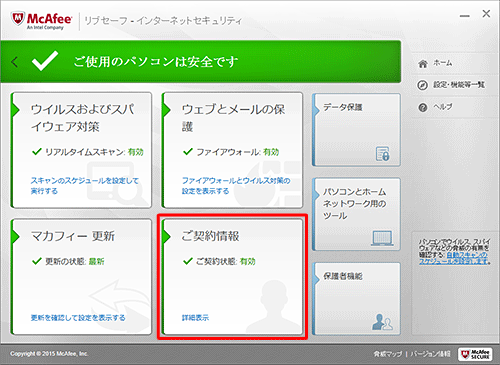Open the 設定・機能等一覧 compass icon
The image size is (500, 365).
(423, 85)
